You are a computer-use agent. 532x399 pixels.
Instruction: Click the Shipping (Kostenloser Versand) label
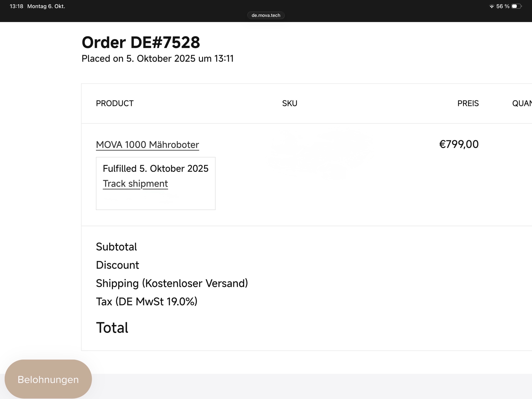[x=172, y=283]
